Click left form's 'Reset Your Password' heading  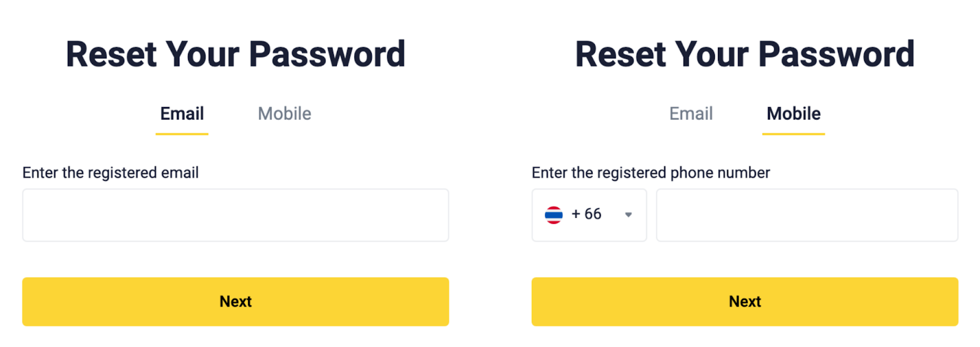tap(235, 54)
